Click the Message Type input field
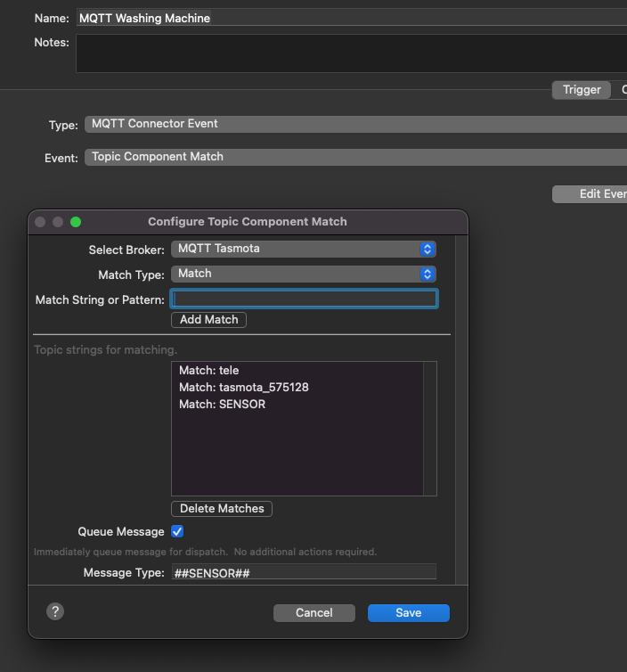The width and height of the screenshot is (627, 672). point(304,572)
